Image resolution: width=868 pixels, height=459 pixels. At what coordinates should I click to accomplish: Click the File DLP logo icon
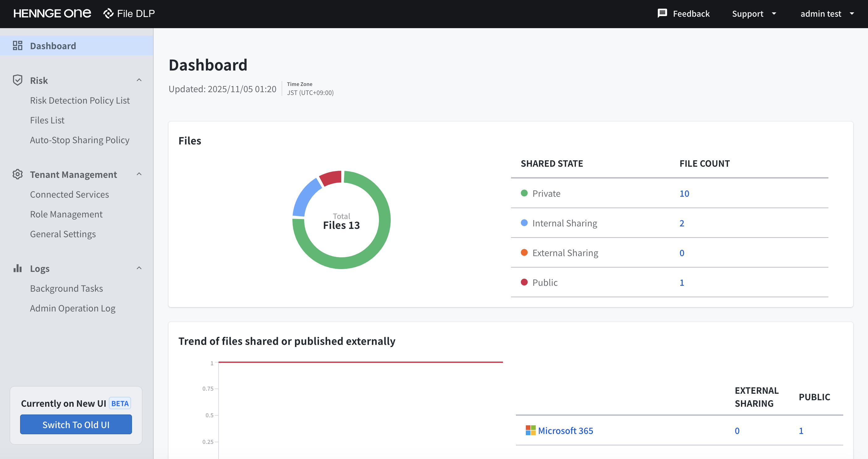108,14
